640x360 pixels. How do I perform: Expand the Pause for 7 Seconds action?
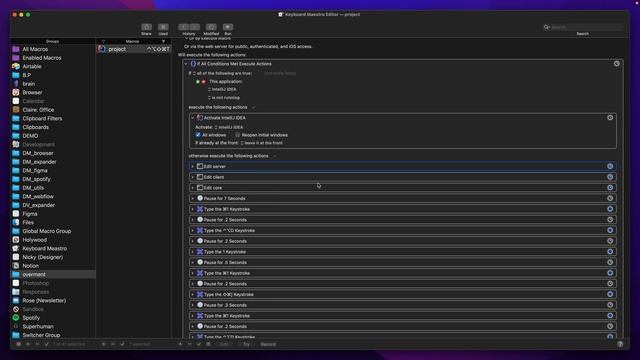coord(193,198)
